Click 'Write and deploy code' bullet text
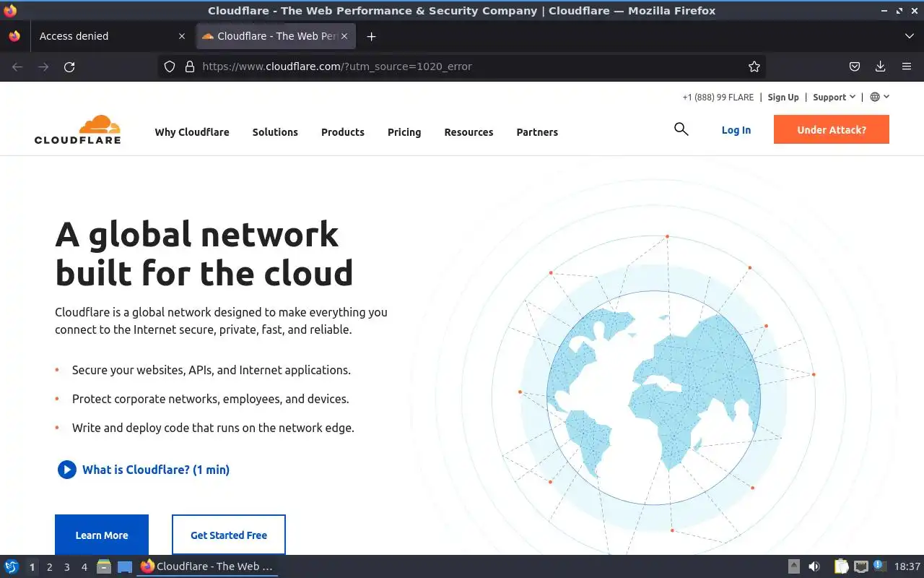This screenshot has width=924, height=578. click(x=213, y=428)
